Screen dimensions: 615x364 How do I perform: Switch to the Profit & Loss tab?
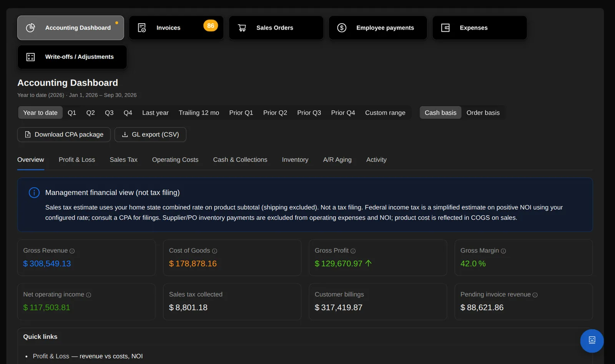pos(77,160)
